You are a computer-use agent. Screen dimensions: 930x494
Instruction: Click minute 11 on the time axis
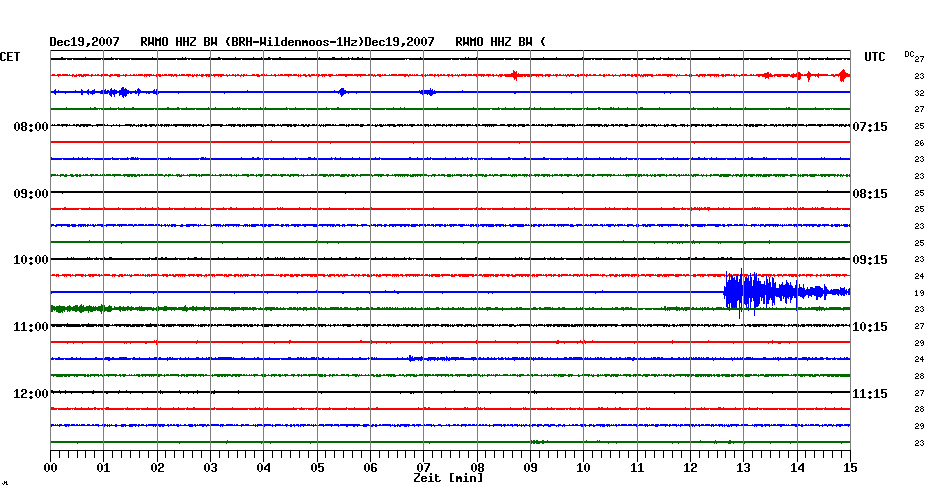tap(637, 468)
